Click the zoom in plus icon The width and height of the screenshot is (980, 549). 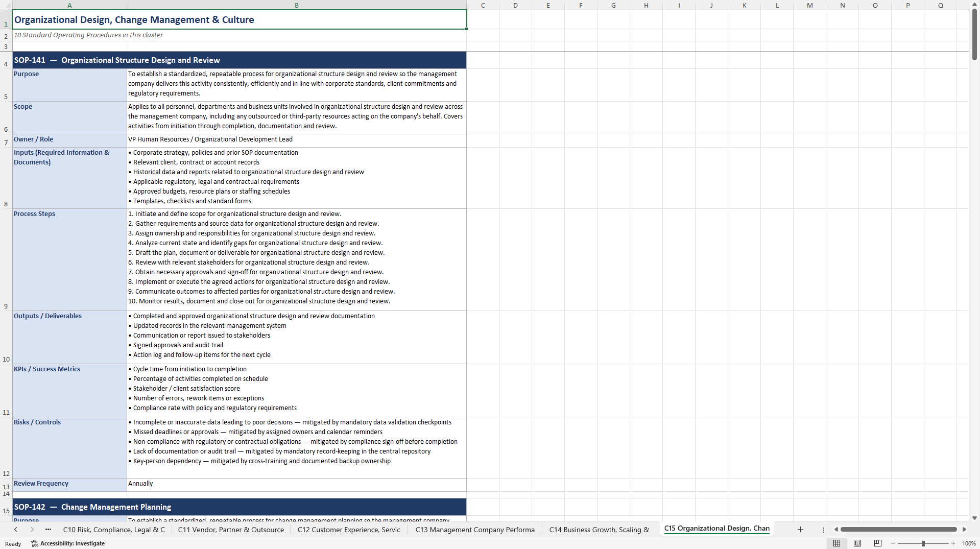[x=953, y=543]
